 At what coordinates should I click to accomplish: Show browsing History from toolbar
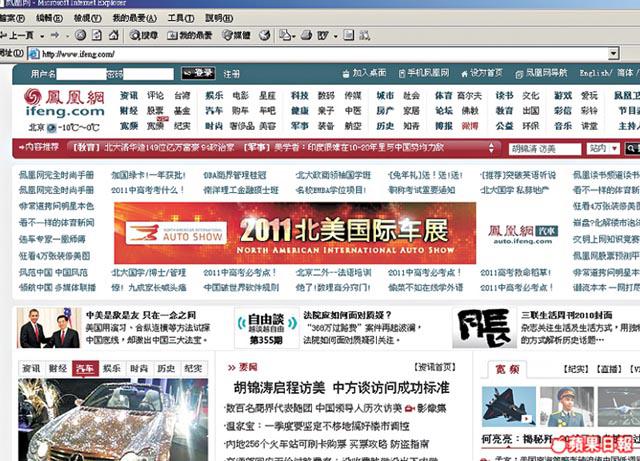tap(264, 36)
